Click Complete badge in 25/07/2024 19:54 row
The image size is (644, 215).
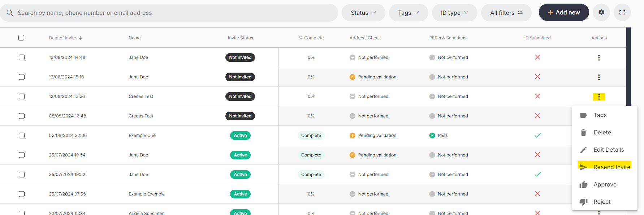click(x=311, y=155)
